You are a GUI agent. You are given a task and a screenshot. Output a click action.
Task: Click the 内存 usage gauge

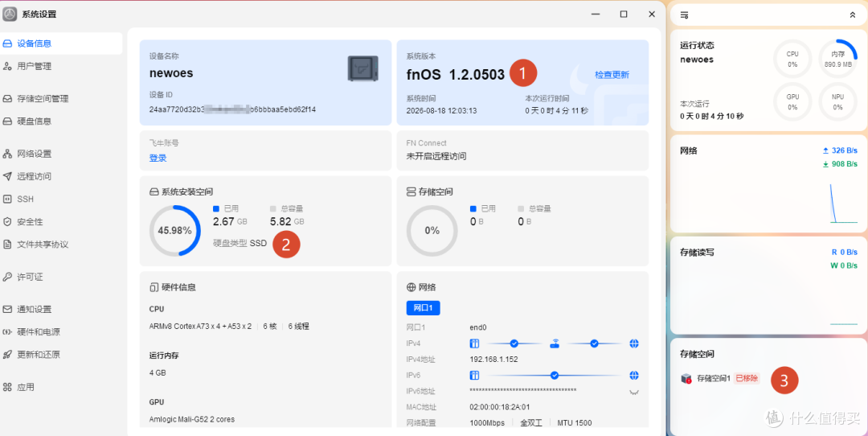coord(837,59)
